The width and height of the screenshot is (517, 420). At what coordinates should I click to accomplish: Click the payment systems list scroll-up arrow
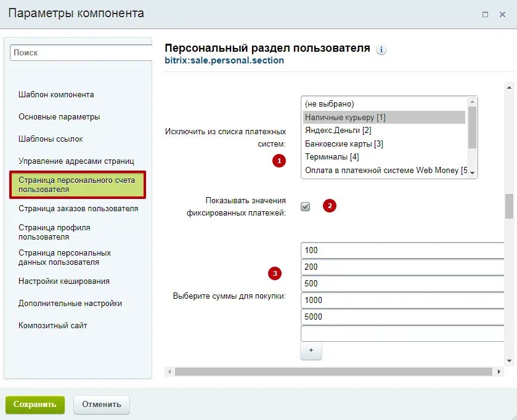472,102
